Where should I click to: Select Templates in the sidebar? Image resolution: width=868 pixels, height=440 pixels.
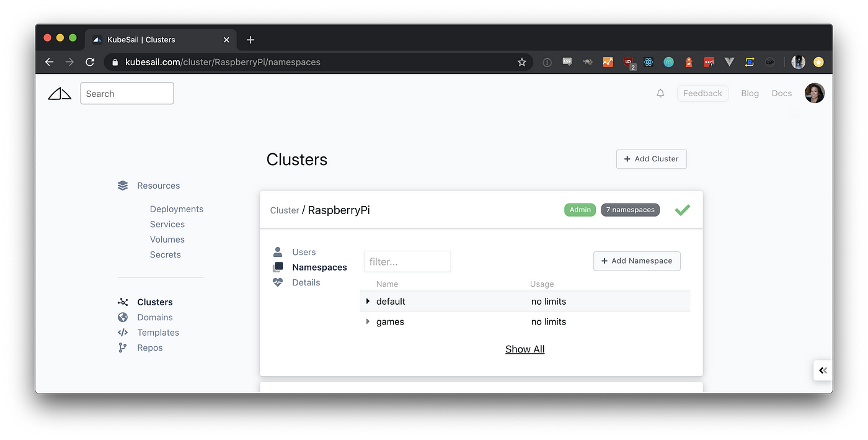point(158,333)
